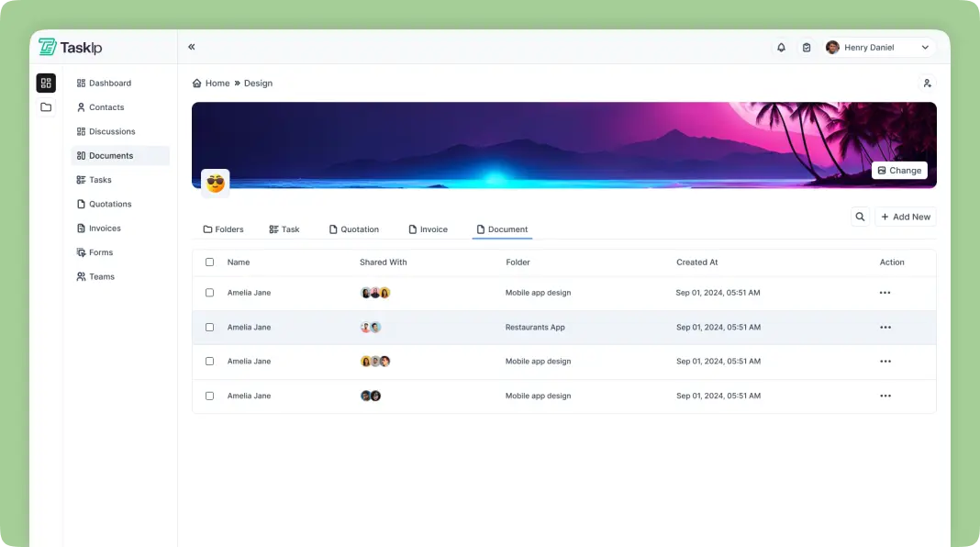Click the folder icon in the slim sidebar

coord(46,106)
